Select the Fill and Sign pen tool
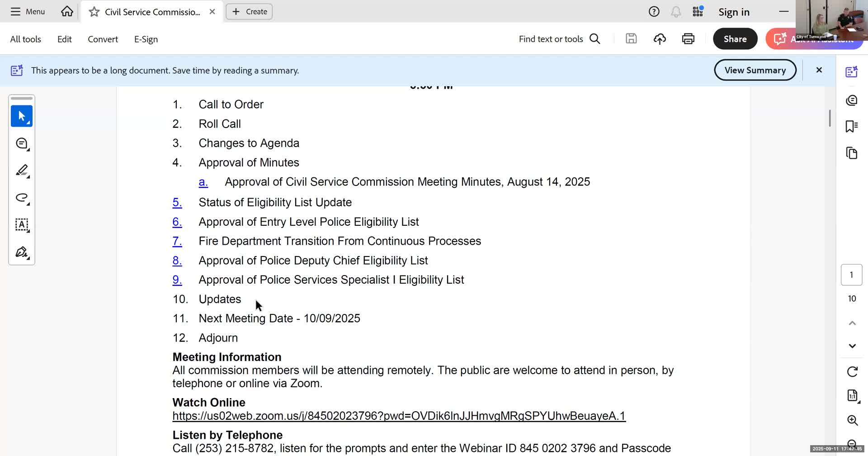Screen dimensions: 868x456 point(22,252)
